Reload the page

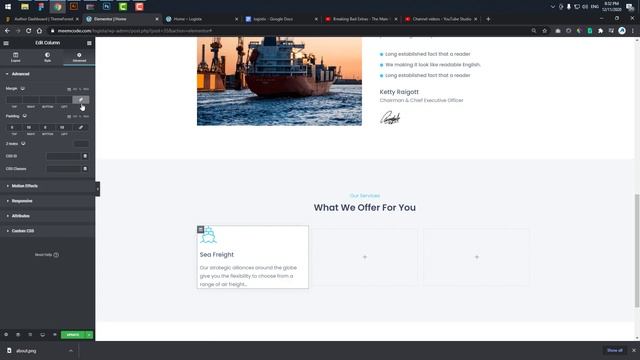29,31
